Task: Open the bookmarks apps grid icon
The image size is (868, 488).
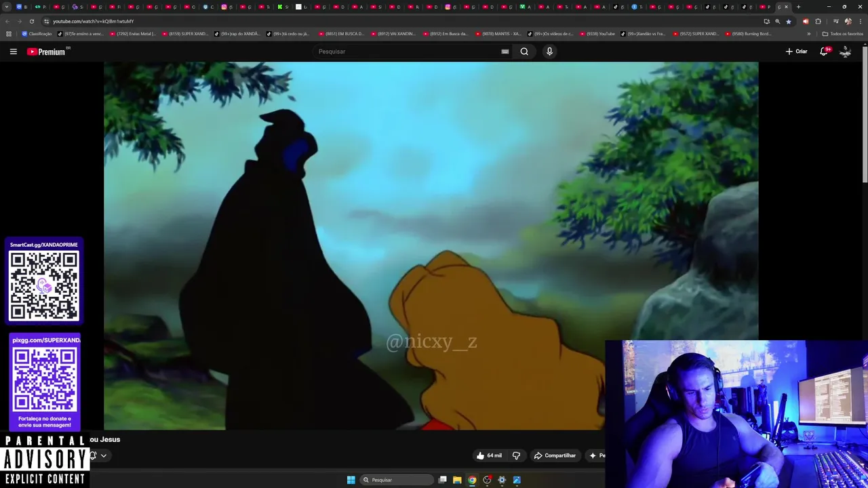Action: (9, 34)
